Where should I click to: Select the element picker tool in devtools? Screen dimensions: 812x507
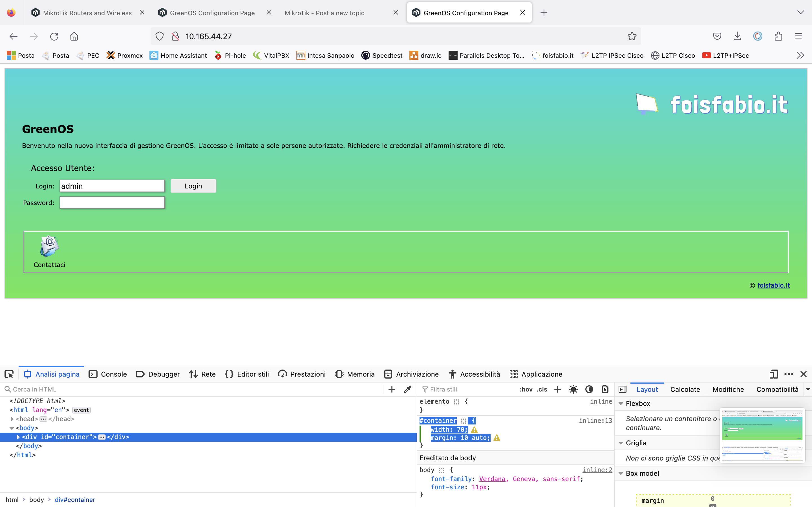pos(9,374)
